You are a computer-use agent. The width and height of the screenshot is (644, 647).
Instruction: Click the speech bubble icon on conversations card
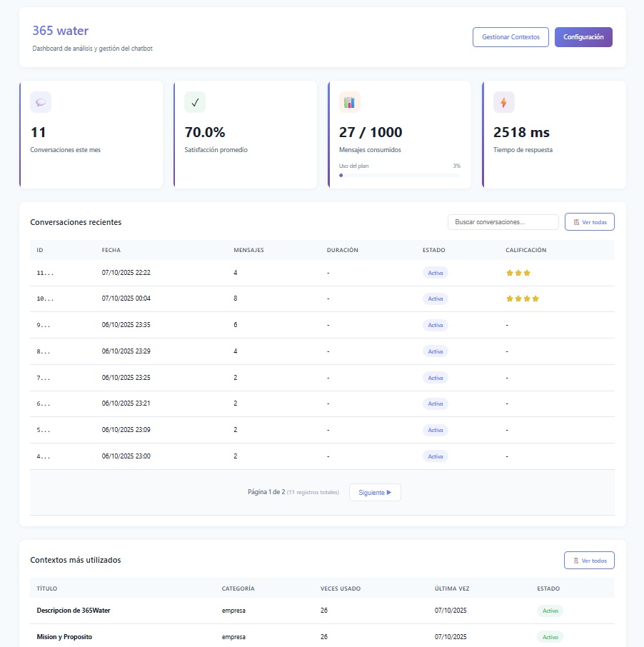tap(41, 102)
